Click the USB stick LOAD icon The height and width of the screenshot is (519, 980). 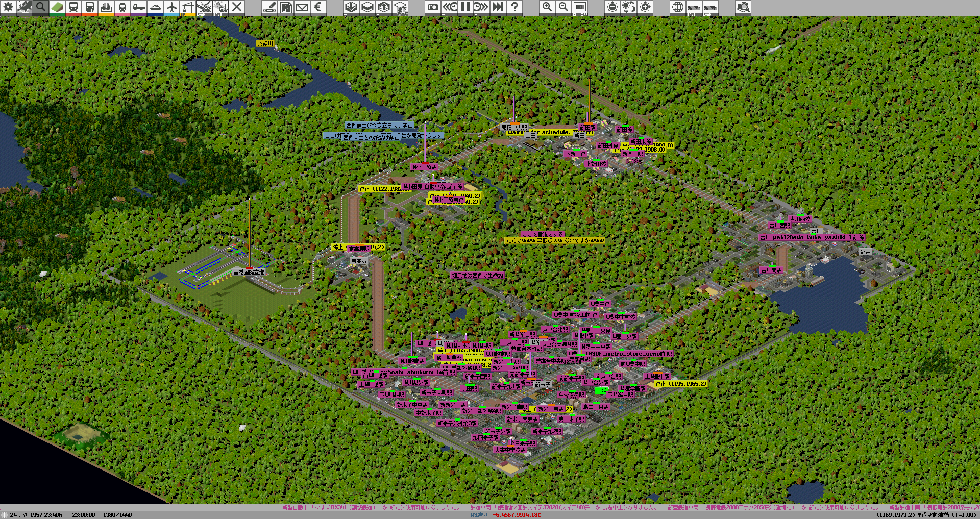click(x=710, y=7)
